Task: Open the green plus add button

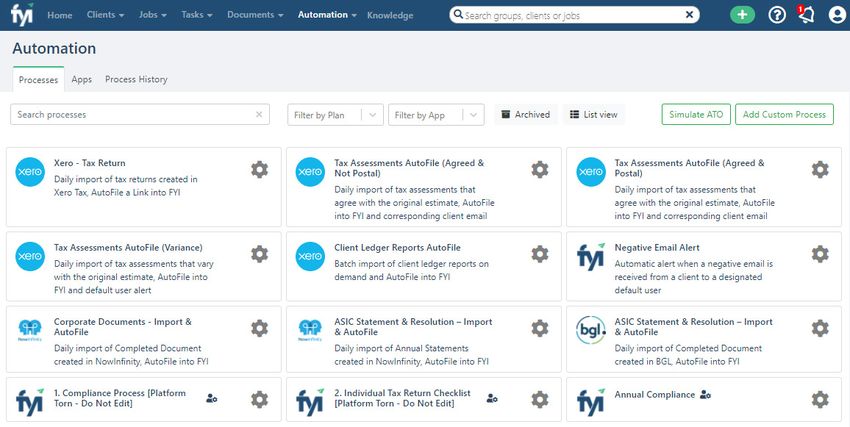Action: point(742,15)
